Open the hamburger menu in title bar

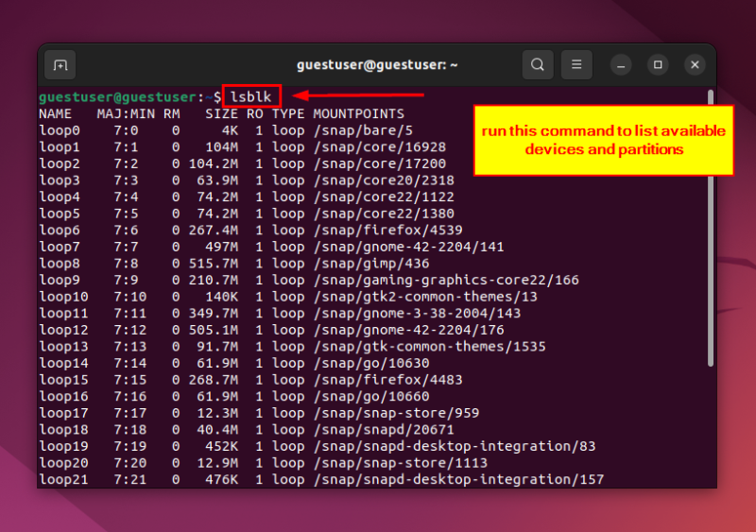[576, 65]
